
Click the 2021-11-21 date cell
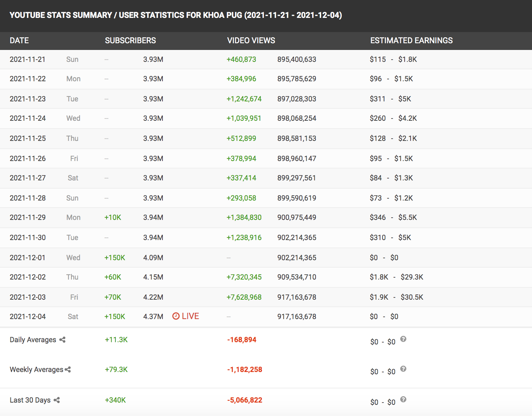tap(28, 59)
